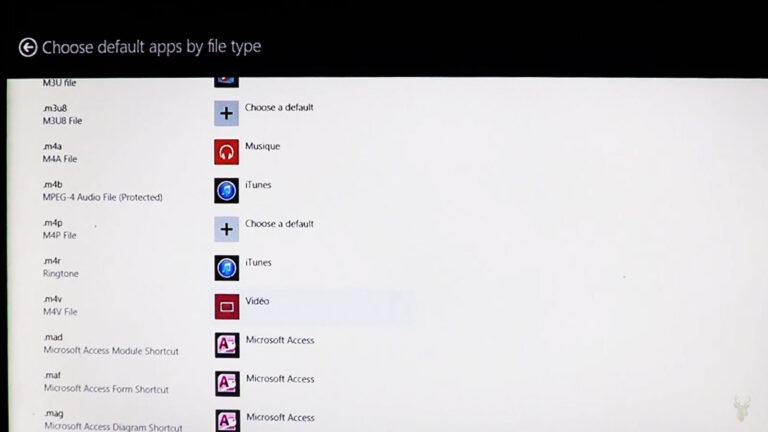Click the iTunes icon for .m4r Ringtone
The image size is (768, 432).
(227, 268)
